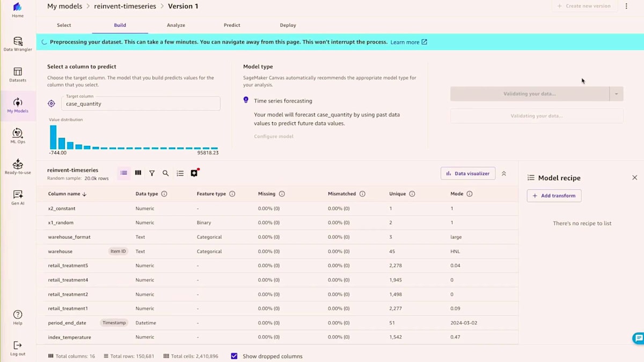Select the retail_treatment2 row
The height and width of the screenshot is (362, 644).
[277, 294]
